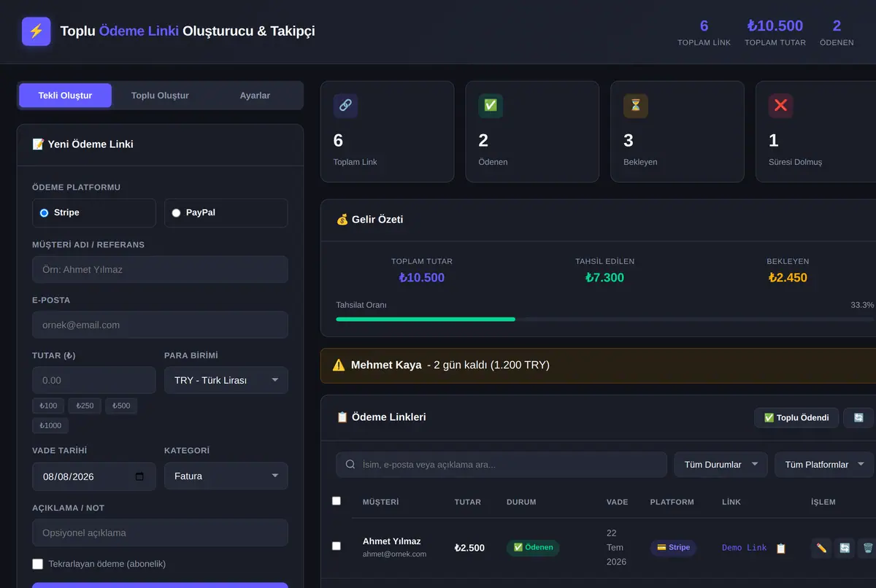Click the Stripe platform badge in table

[673, 547]
